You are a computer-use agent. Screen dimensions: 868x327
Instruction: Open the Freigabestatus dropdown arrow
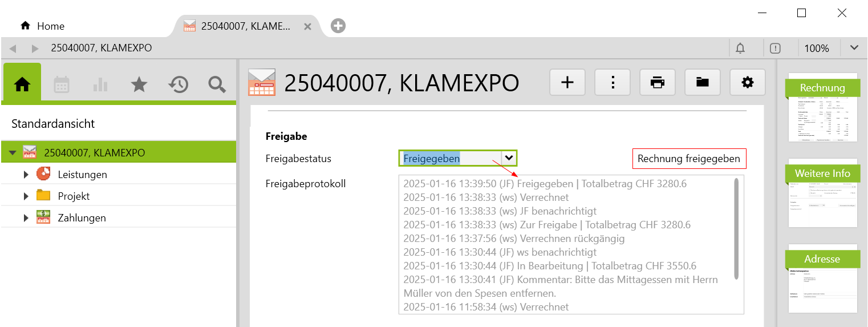pos(508,158)
